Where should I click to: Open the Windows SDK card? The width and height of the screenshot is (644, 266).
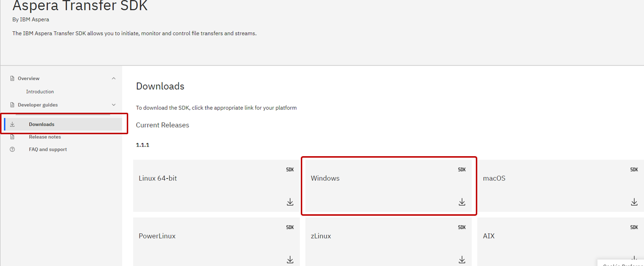tap(389, 186)
